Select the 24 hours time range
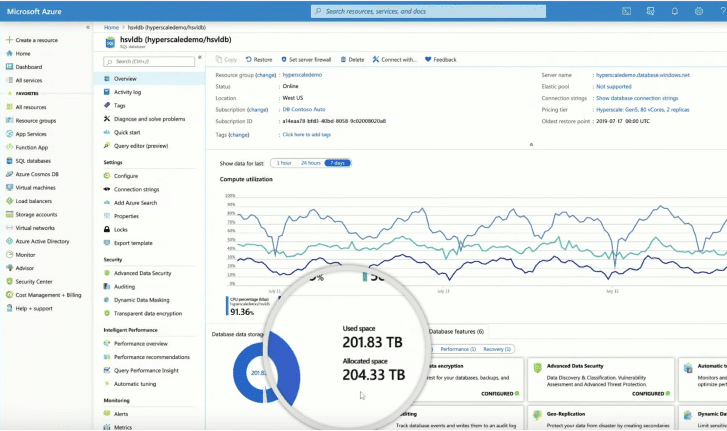 311,163
